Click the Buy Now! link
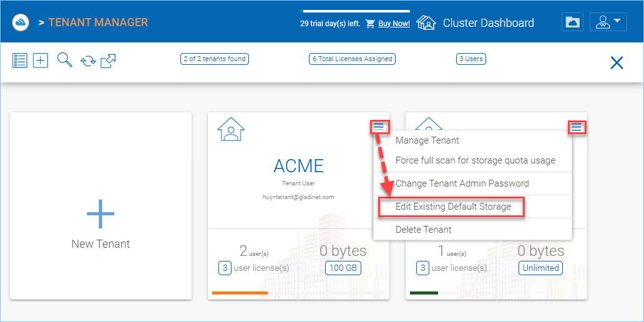 394,24
